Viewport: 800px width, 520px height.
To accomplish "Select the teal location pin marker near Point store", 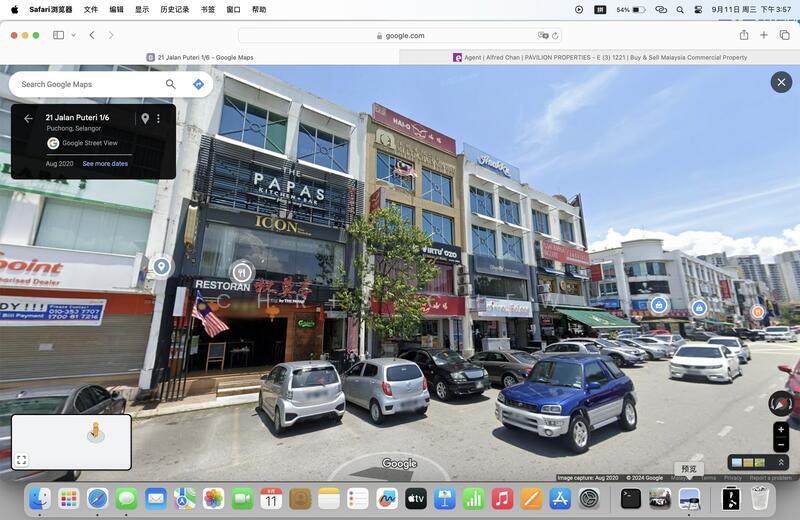I will click(161, 266).
